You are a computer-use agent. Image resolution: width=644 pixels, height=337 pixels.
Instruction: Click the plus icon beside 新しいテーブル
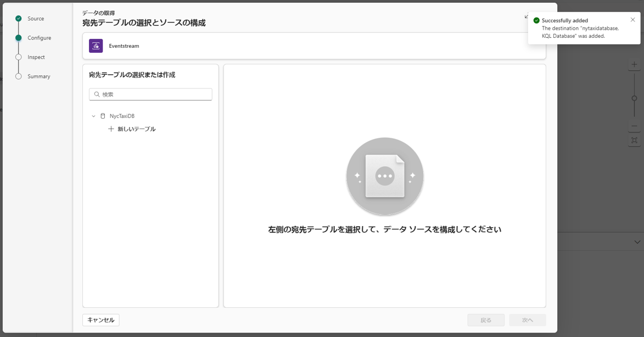[111, 129]
